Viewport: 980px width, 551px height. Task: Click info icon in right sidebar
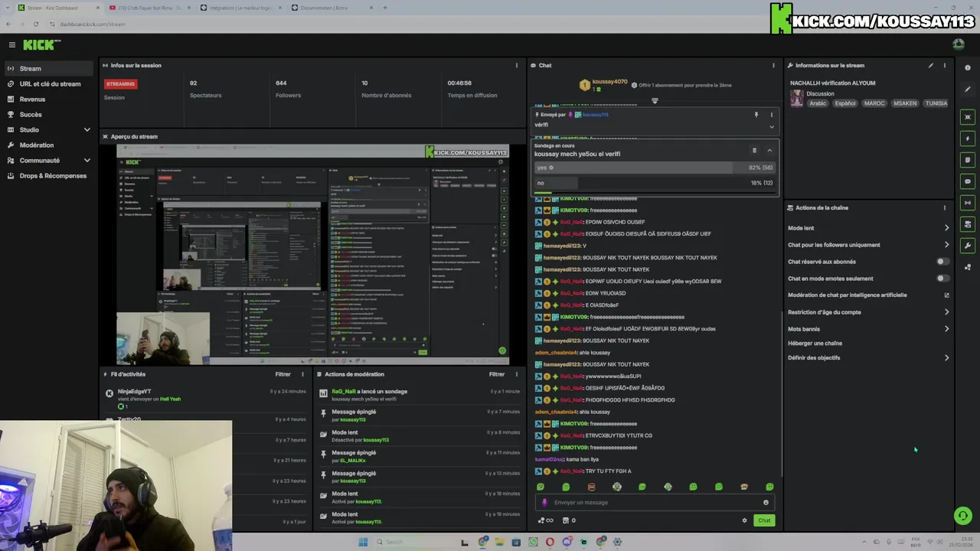tap(968, 68)
